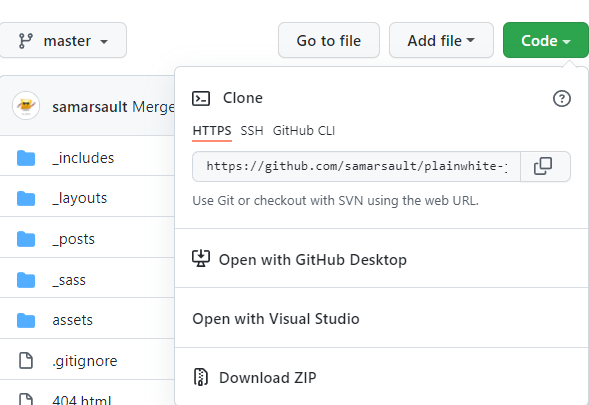Select the repository clone URL field
The width and height of the screenshot is (589, 405).
click(x=356, y=166)
